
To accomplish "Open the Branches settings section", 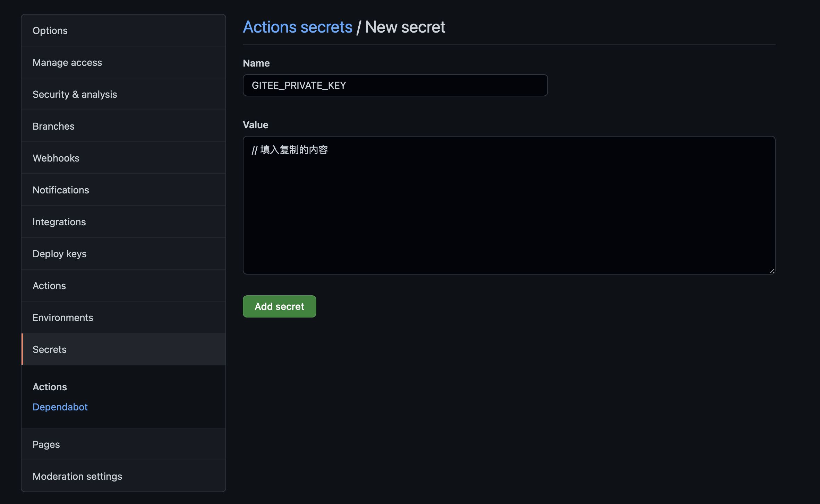I will coord(53,126).
